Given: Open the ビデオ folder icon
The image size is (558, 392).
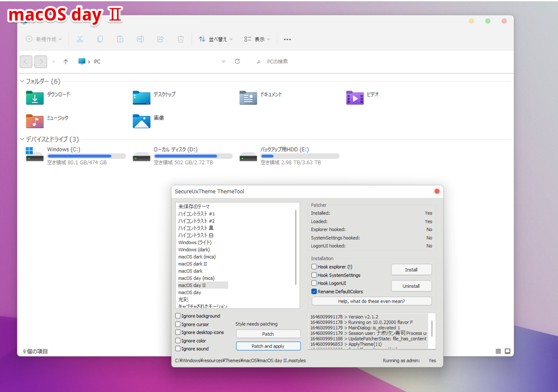Looking at the screenshot, I should 355,98.
